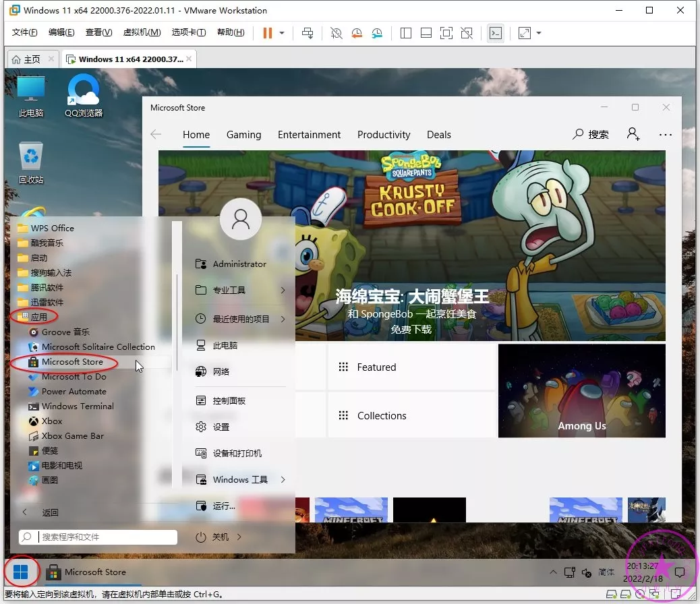The height and width of the screenshot is (604, 700).
Task: Open the Among Us game thumbnail
Action: click(581, 391)
